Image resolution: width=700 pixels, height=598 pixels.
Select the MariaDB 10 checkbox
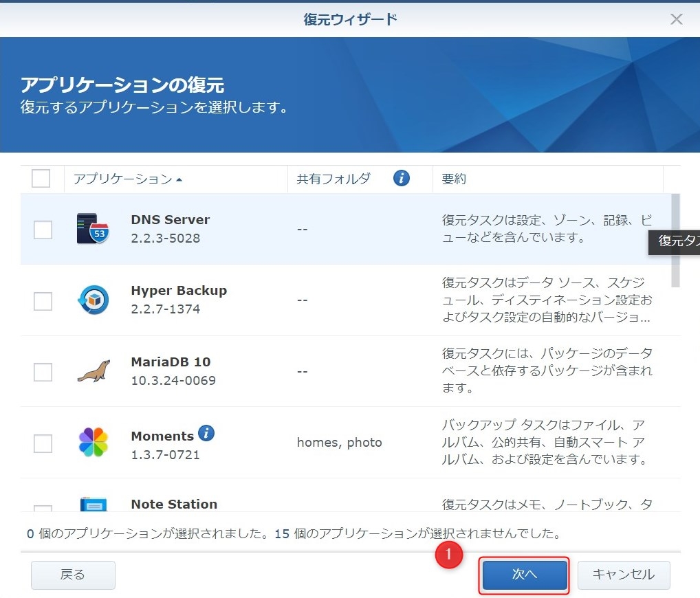pyautogui.click(x=43, y=372)
